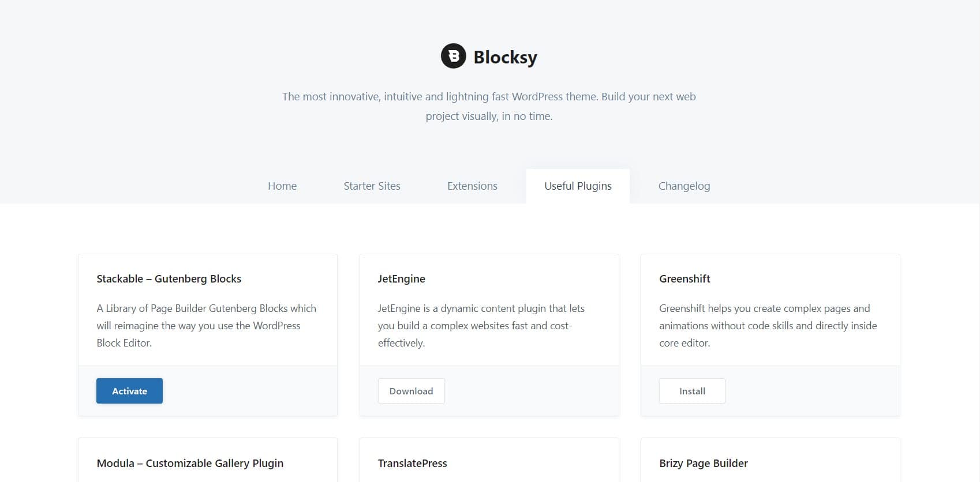
Task: Click the TranslatePress plugin title
Action: click(413, 463)
